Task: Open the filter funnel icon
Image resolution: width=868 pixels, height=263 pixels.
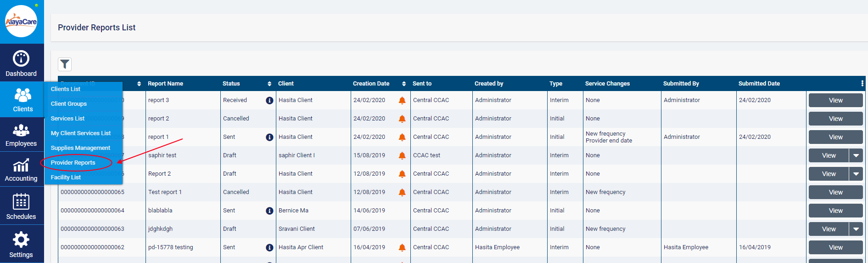Action: pos(65,64)
